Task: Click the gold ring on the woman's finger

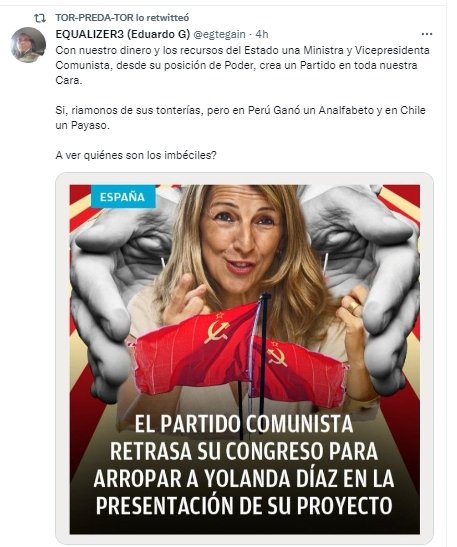Action: point(354,307)
